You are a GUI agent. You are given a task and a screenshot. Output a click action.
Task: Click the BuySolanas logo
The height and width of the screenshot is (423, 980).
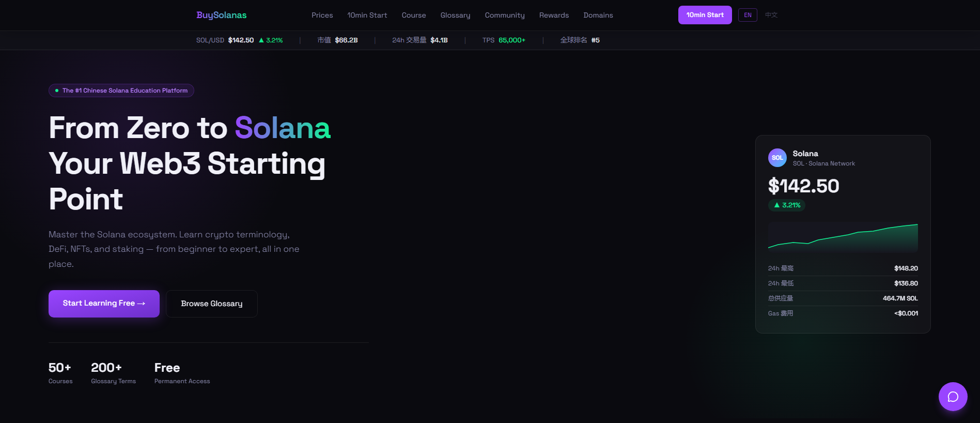click(x=222, y=15)
